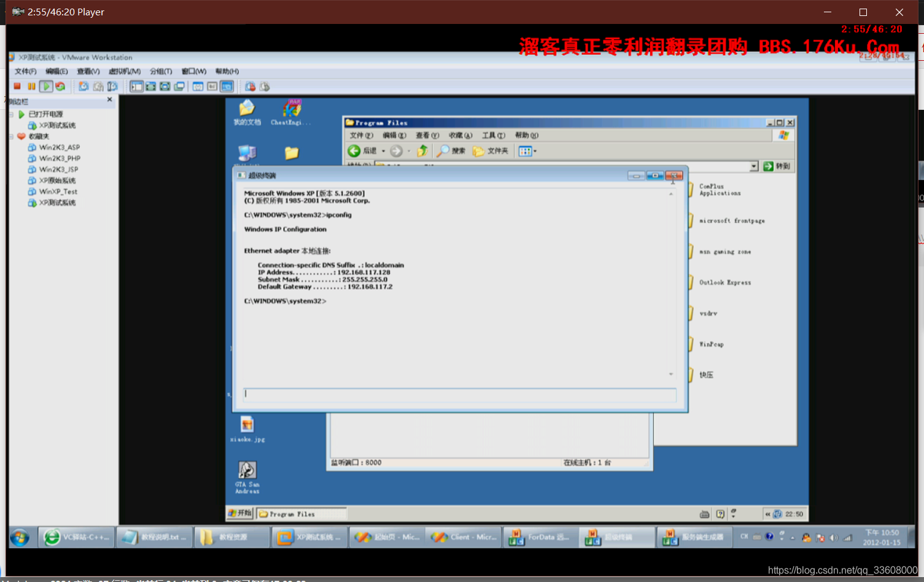Click the Windows 7 start orb
Screen dimensions: 924x582
point(20,538)
